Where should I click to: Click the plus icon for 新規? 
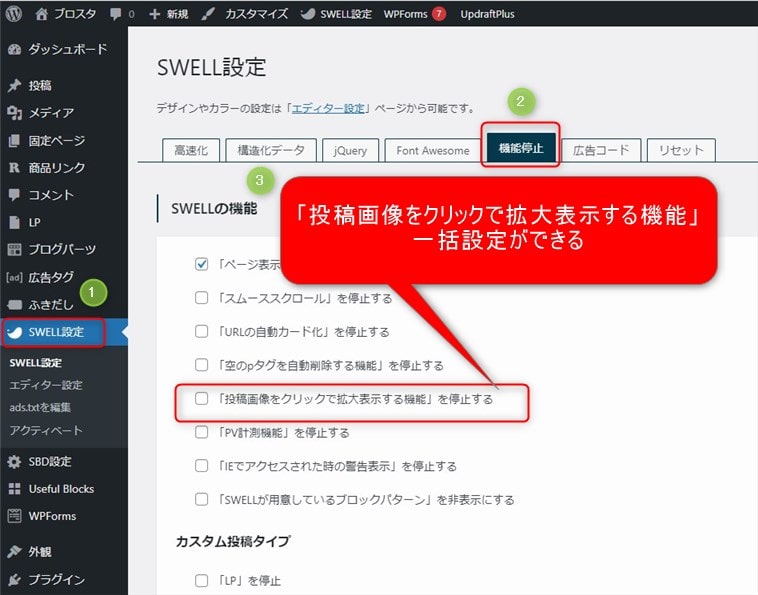click(154, 14)
